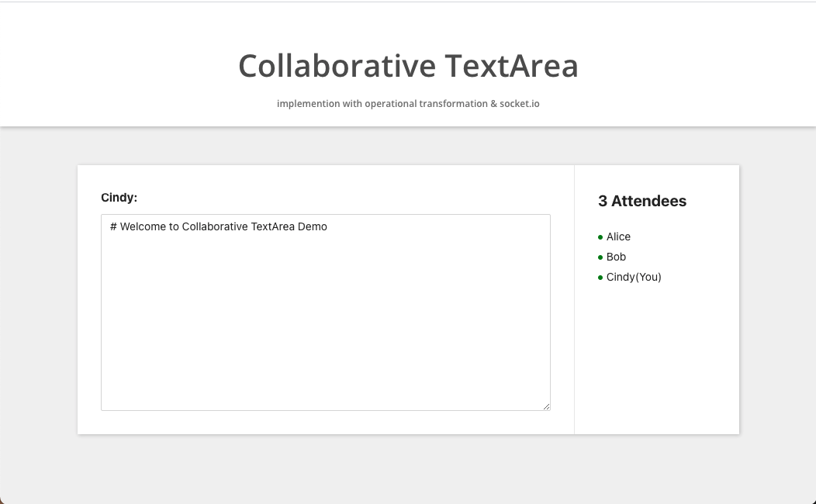Click the operational transformation subtitle text
Screen dimensions: 816x504
pyautogui.click(x=408, y=103)
